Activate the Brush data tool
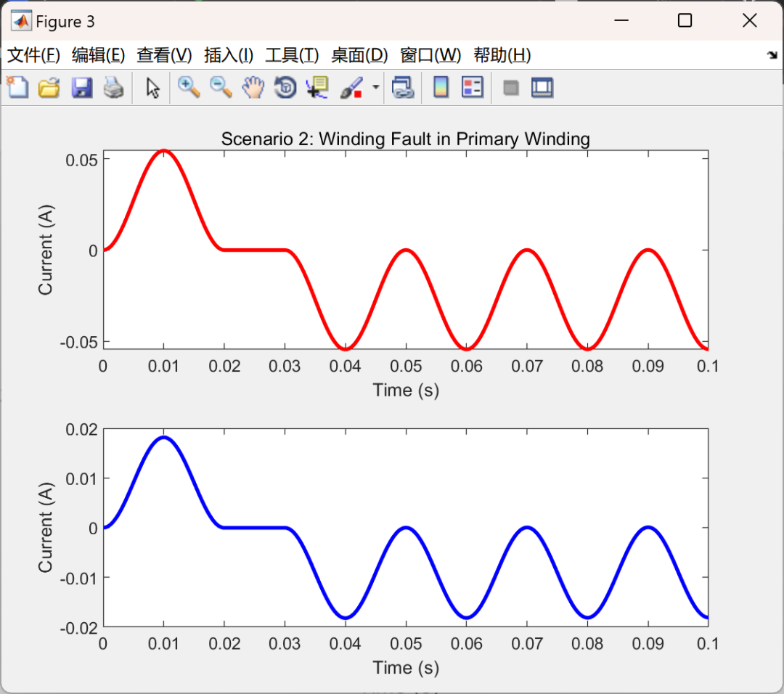The width and height of the screenshot is (784, 694). click(351, 88)
